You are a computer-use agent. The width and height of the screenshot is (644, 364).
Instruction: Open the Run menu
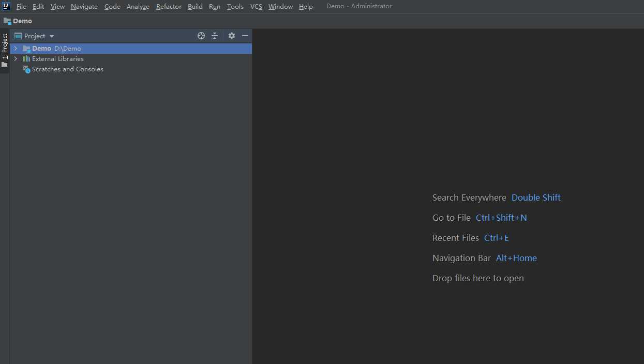click(x=215, y=7)
